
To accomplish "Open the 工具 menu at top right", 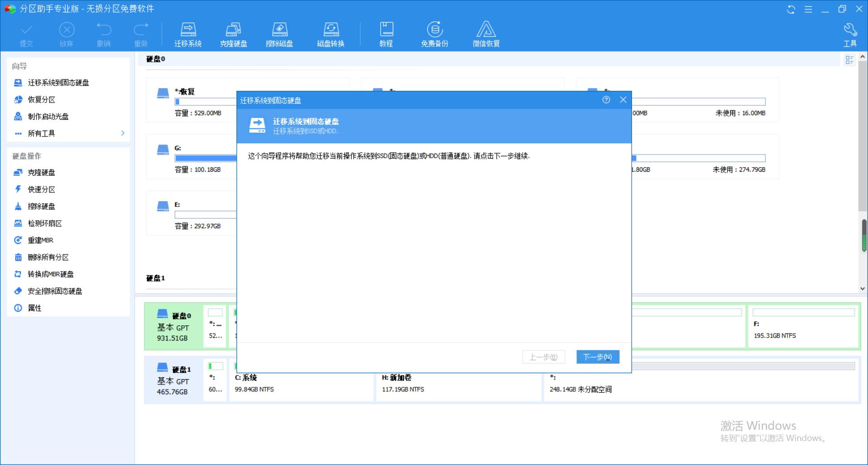I will pos(850,34).
